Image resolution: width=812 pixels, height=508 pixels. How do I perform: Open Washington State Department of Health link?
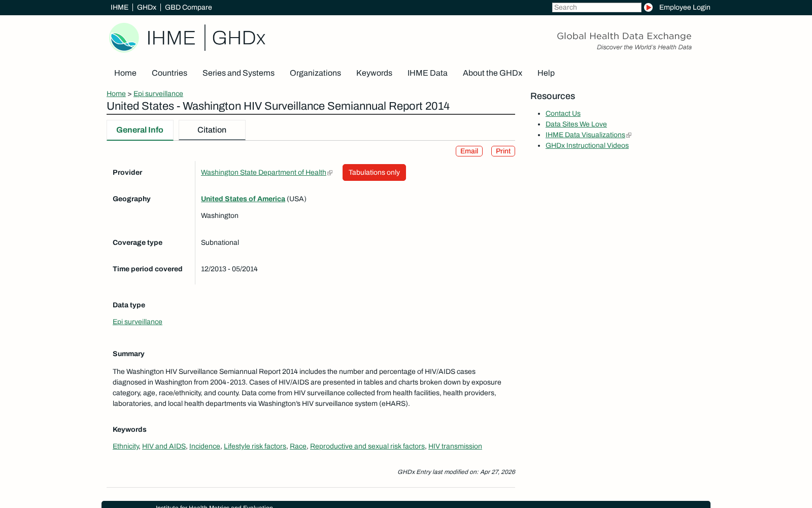click(263, 173)
